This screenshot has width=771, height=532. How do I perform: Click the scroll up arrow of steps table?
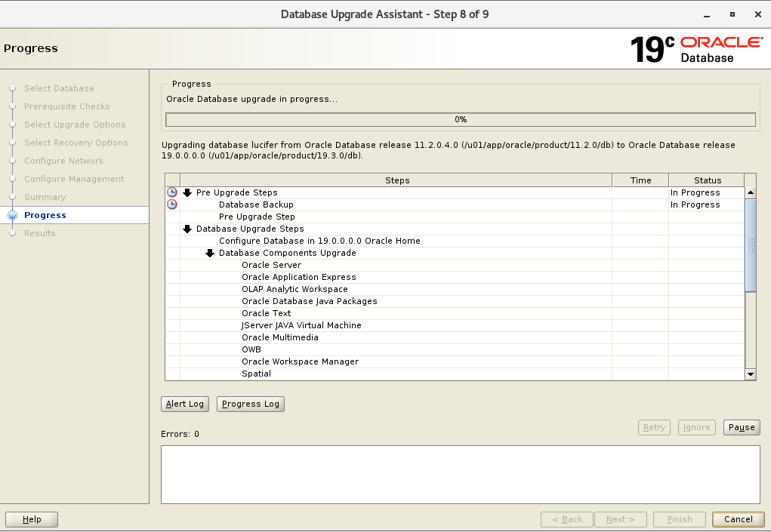(x=751, y=192)
